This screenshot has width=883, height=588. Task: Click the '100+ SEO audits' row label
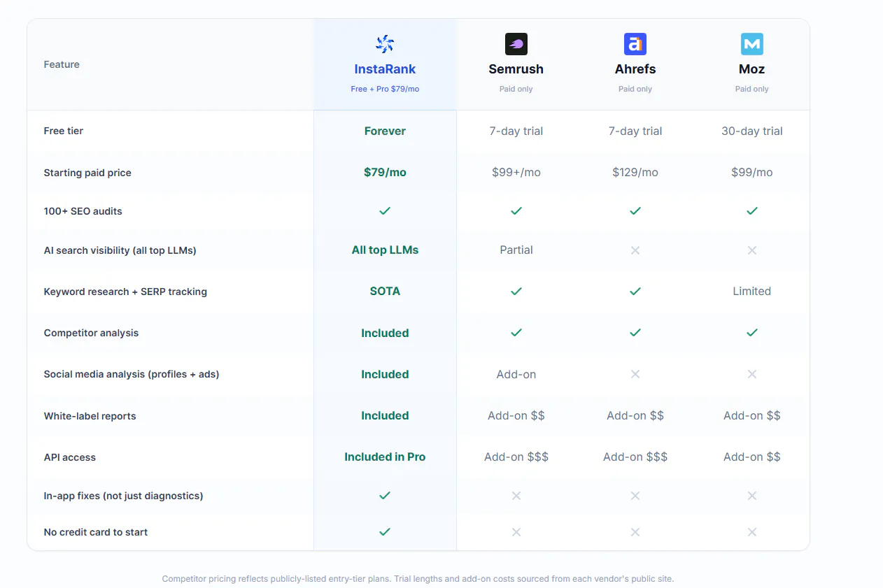click(x=83, y=211)
